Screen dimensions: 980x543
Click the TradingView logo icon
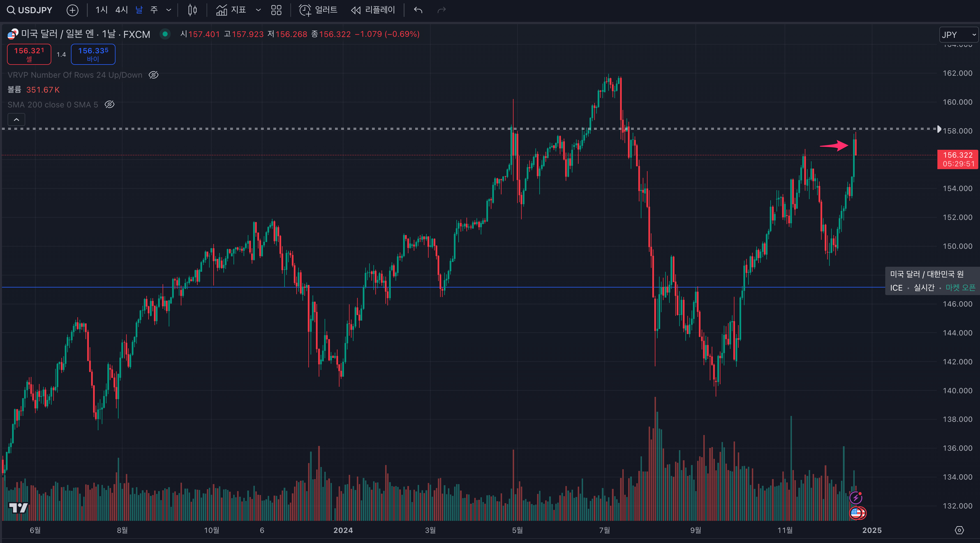18,507
